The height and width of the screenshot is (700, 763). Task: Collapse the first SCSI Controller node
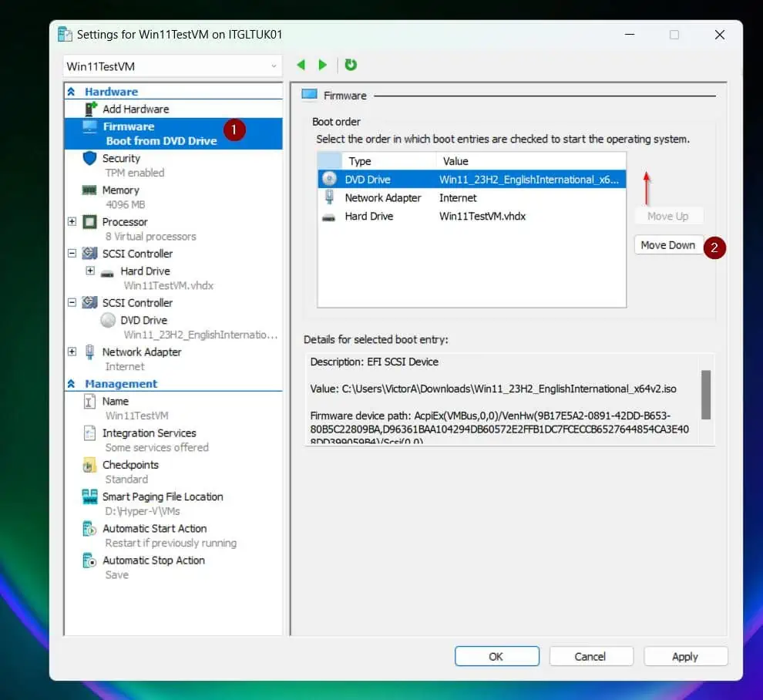click(72, 253)
